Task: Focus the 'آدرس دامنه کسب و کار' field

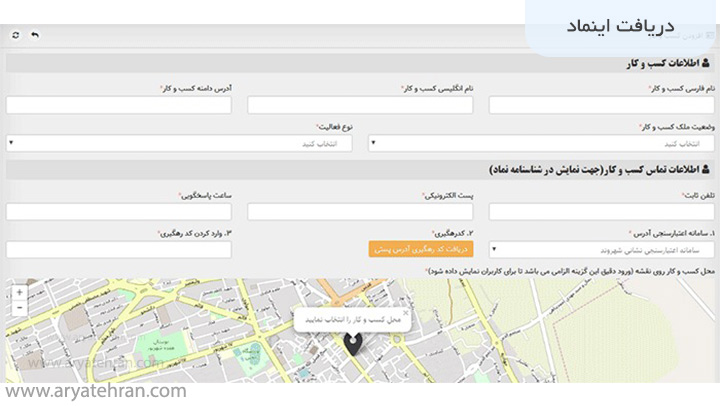Action: pyautogui.click(x=118, y=105)
